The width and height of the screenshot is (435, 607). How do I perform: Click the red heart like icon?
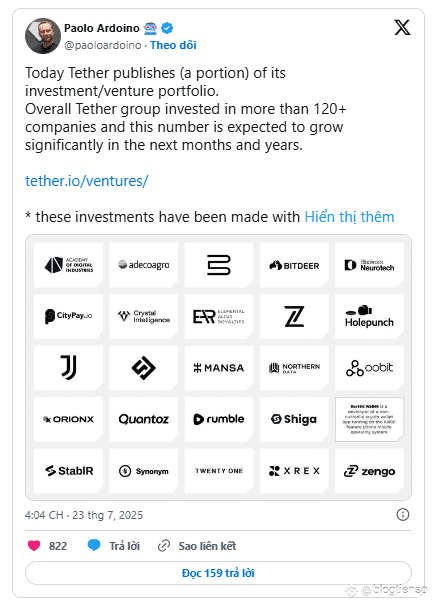pos(34,545)
